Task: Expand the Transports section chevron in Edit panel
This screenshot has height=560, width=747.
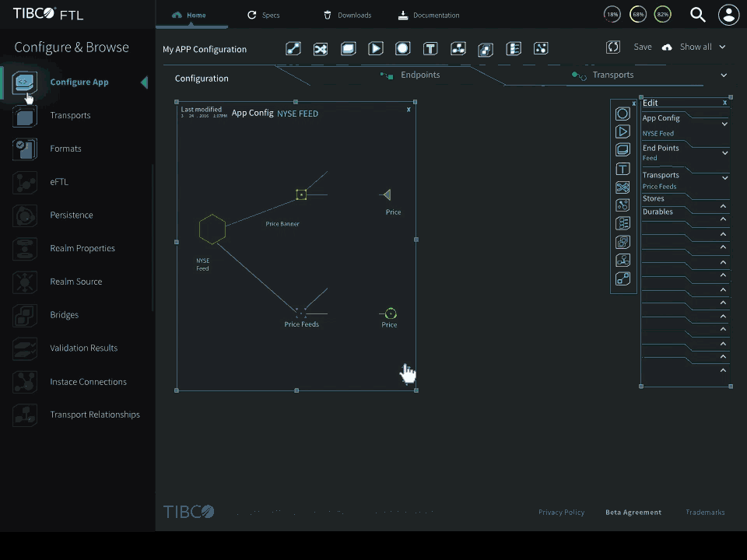Action: coord(725,177)
